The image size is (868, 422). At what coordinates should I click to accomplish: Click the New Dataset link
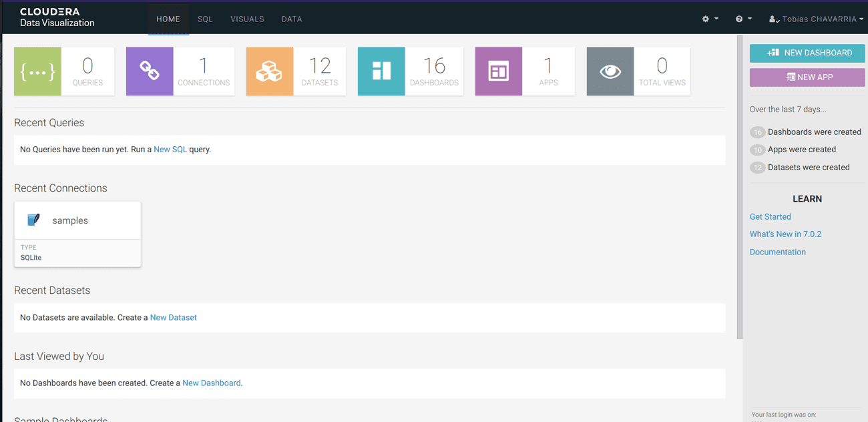click(173, 318)
